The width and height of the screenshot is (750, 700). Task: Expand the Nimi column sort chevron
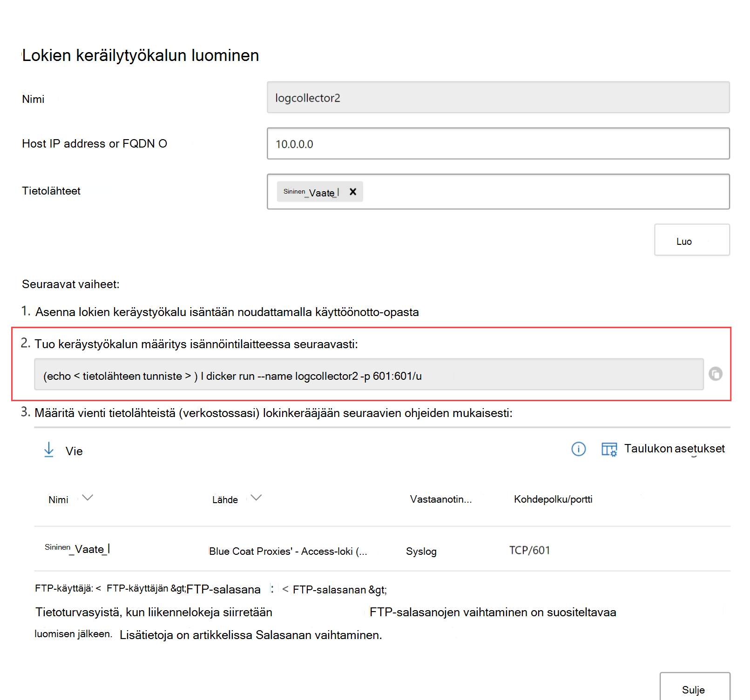[88, 498]
